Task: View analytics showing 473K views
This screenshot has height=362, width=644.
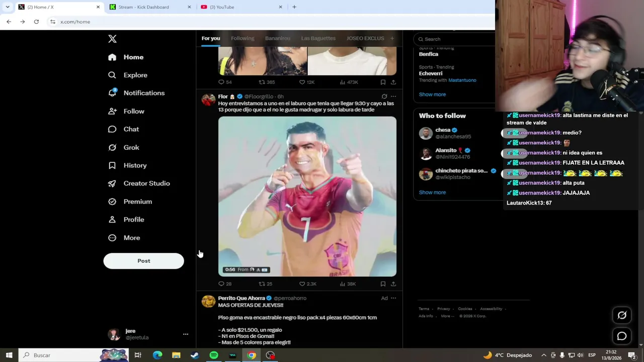Action: point(349,82)
